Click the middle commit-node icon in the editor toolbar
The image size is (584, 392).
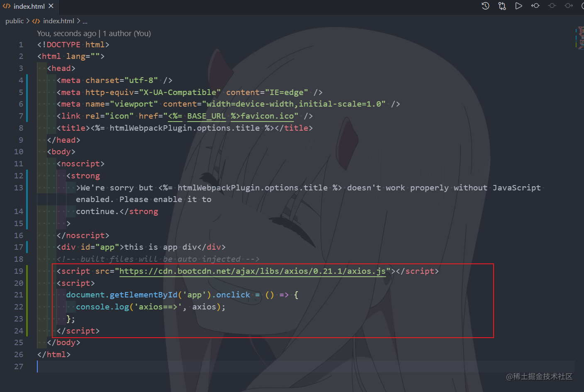(x=552, y=6)
